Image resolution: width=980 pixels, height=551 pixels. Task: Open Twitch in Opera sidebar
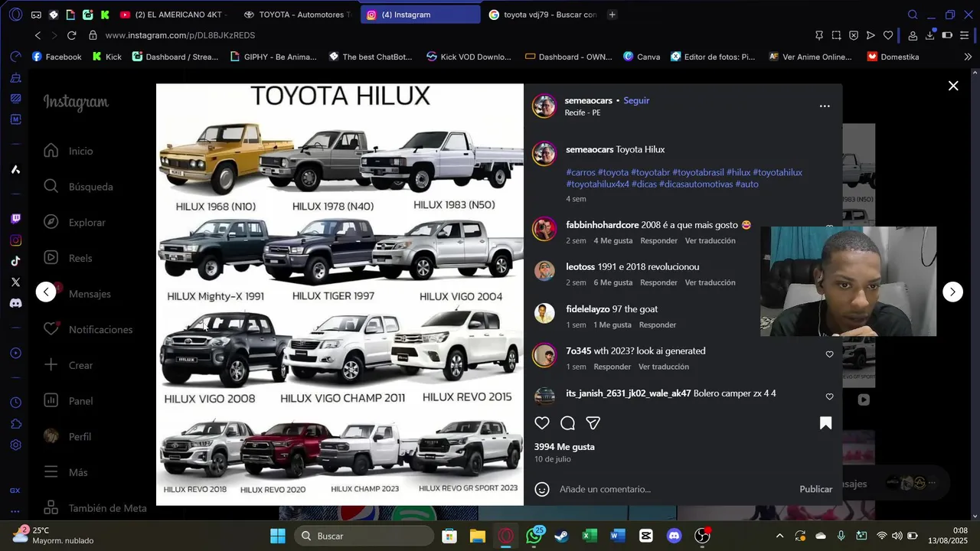pos(15,219)
